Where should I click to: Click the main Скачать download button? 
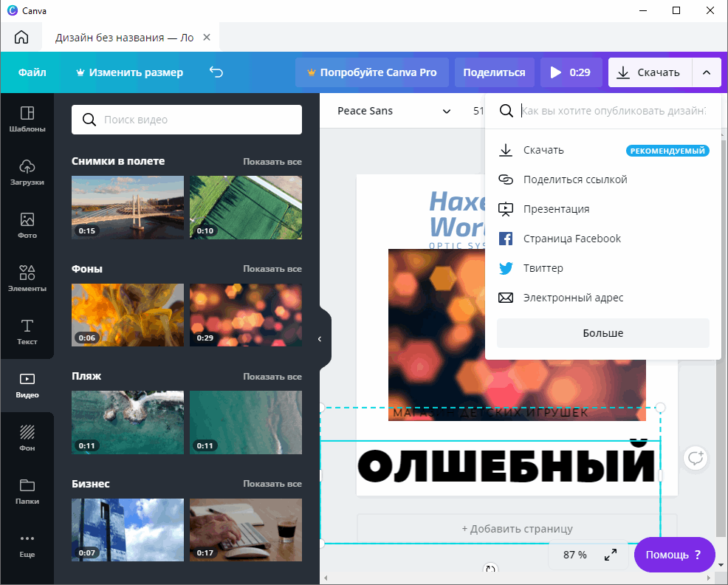tap(650, 72)
